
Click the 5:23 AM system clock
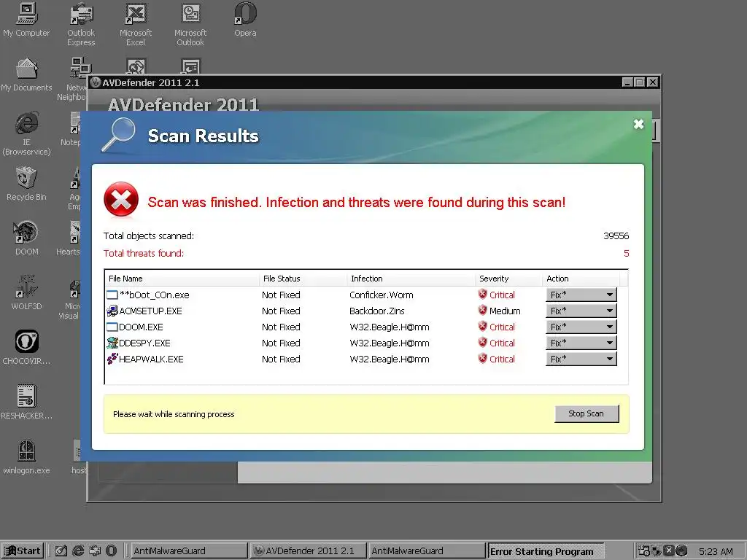pyautogui.click(x=716, y=551)
